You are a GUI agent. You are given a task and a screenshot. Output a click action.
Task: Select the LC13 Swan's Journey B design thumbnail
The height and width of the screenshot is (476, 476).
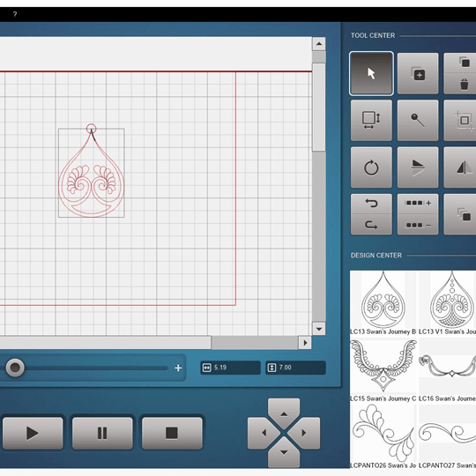coord(383,303)
